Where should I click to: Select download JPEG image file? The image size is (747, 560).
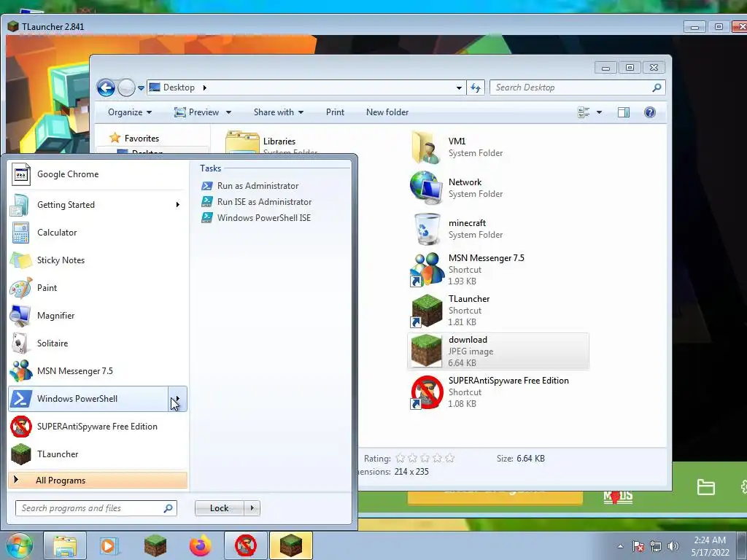pyautogui.click(x=498, y=351)
